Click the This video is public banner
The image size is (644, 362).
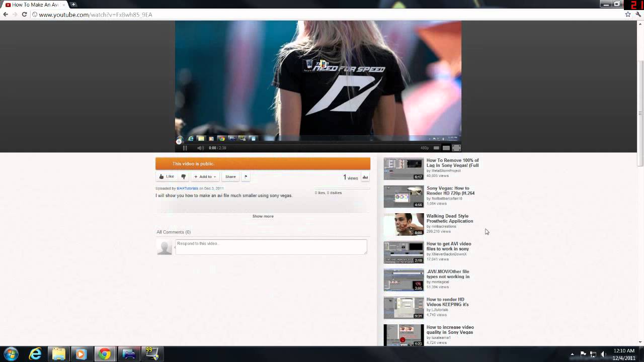point(263,163)
